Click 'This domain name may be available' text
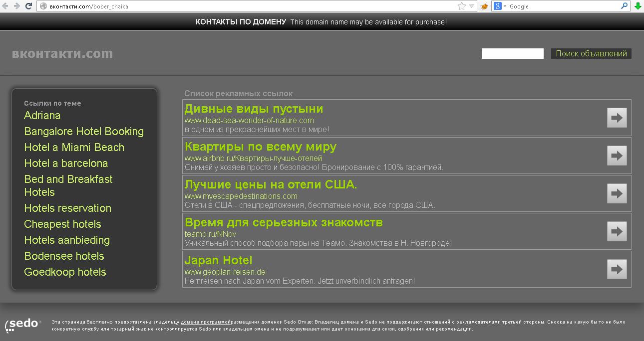Image resolution: width=644 pixels, height=341 pixels. click(368, 22)
